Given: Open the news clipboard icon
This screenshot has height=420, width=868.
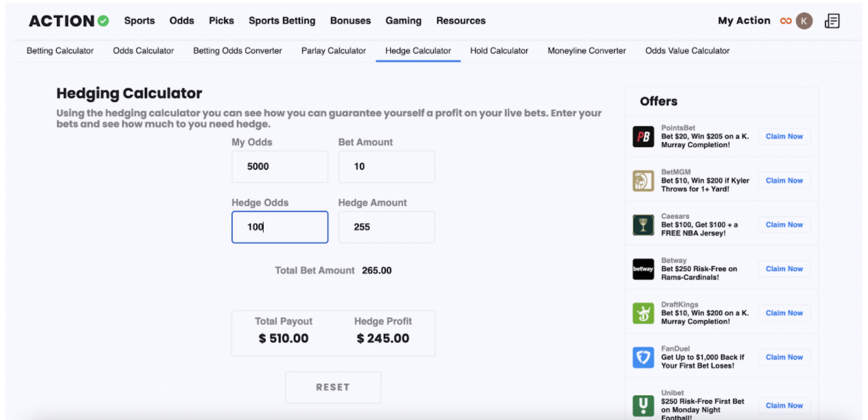Looking at the screenshot, I should pos(832,21).
